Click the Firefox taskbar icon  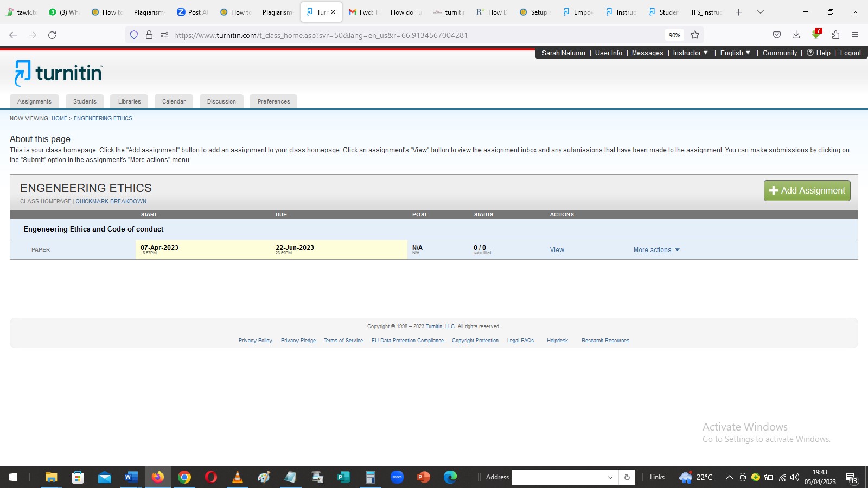click(157, 477)
